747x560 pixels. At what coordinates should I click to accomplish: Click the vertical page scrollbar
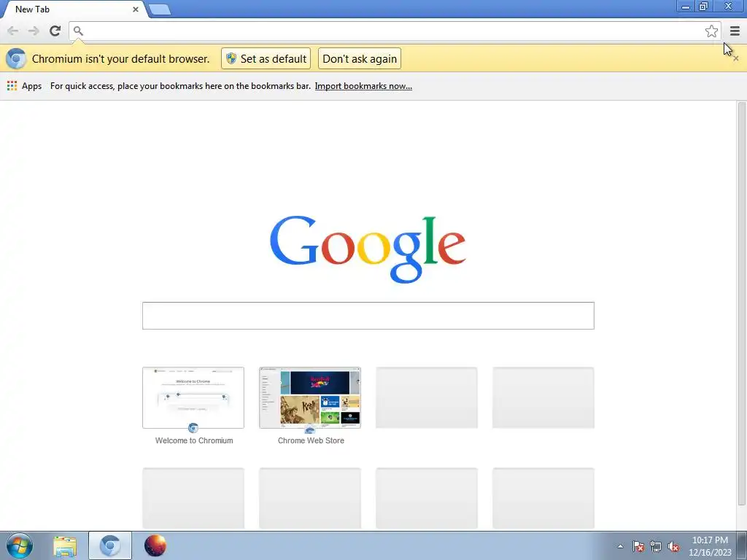pos(742,304)
